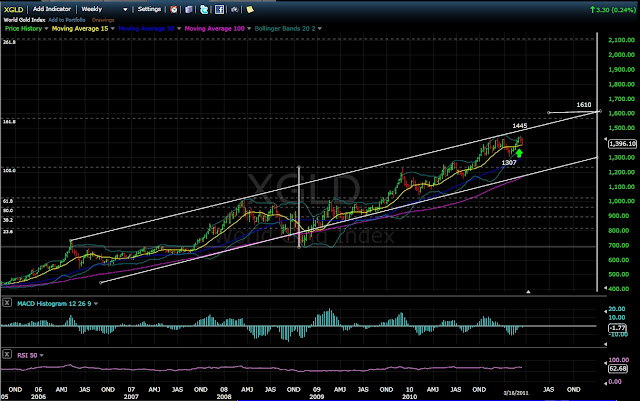Viewport: 640px width, 401px height.
Task: Click Bollinger Bands 20 2 label
Action: click(x=285, y=29)
